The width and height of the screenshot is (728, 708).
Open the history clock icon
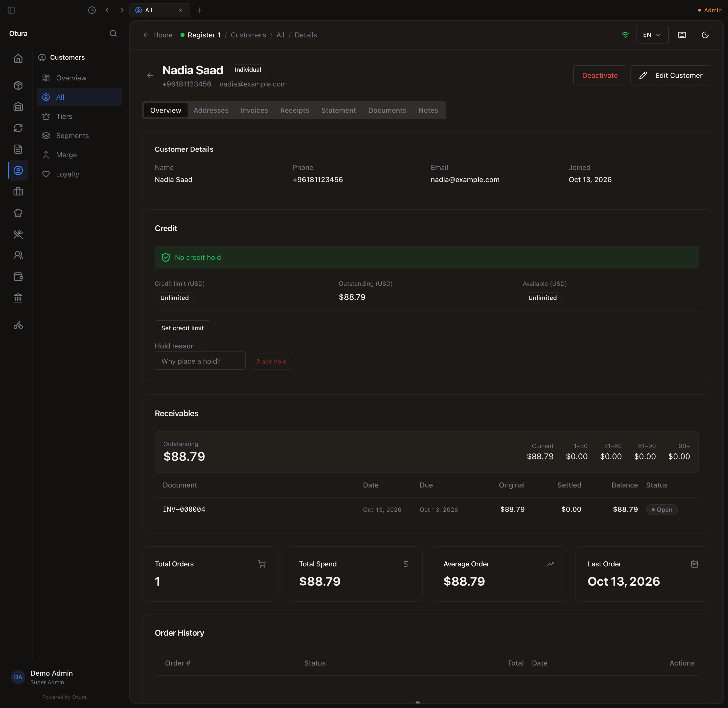pyautogui.click(x=92, y=10)
